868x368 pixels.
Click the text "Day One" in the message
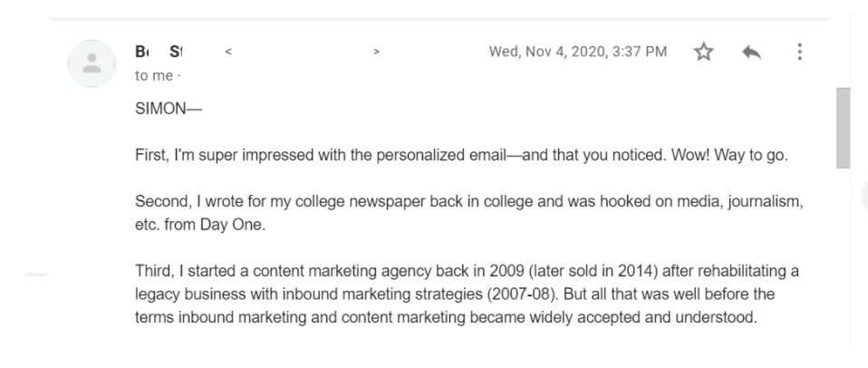[x=238, y=225]
